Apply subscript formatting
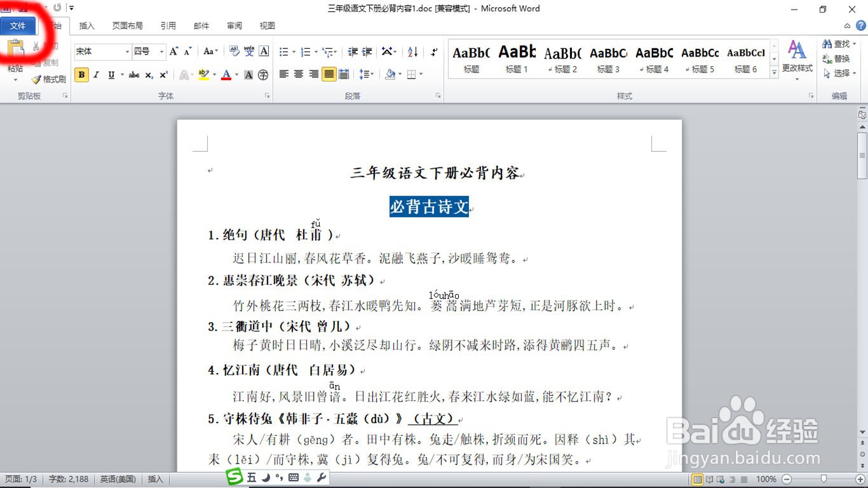The height and width of the screenshot is (488, 868). click(149, 74)
